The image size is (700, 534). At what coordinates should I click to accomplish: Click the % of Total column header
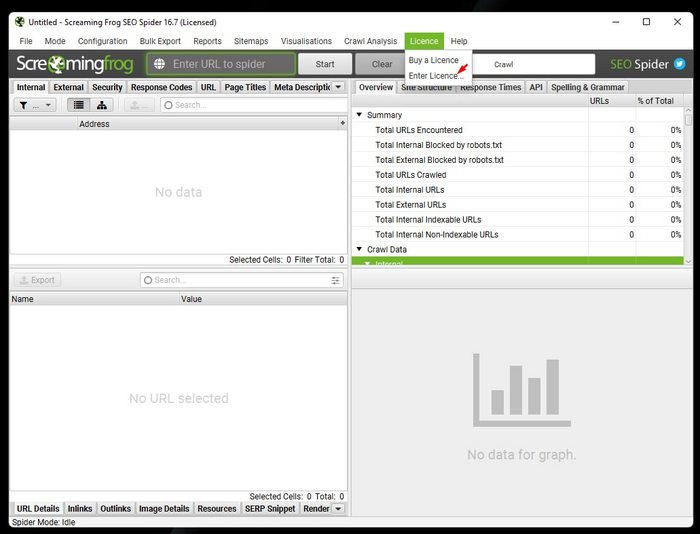point(659,101)
